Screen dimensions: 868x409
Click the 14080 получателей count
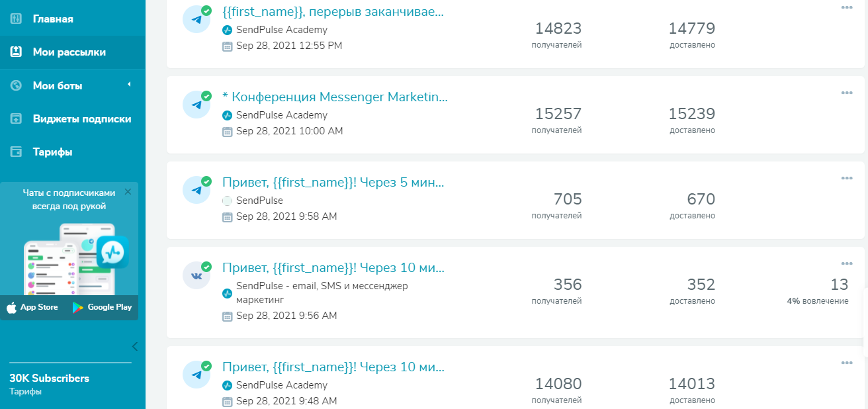point(558,384)
